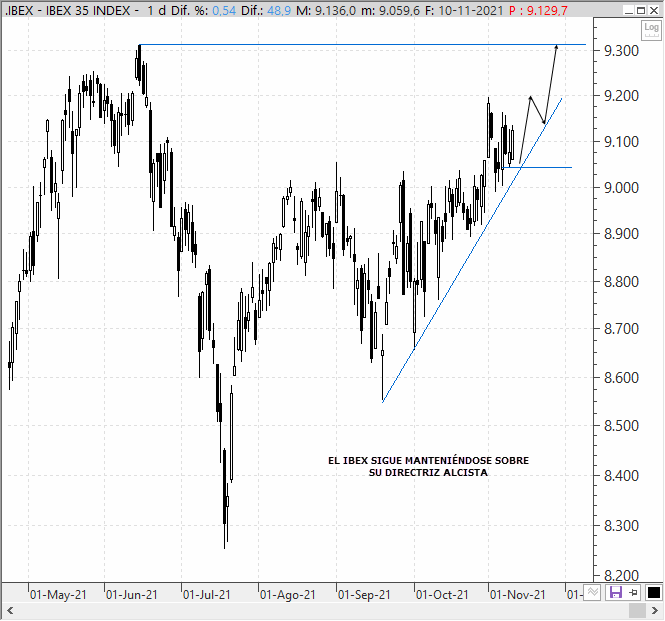Click the 01-Oct-21 date label
Image resolution: width=665 pixels, height=621 pixels.
coord(442,595)
